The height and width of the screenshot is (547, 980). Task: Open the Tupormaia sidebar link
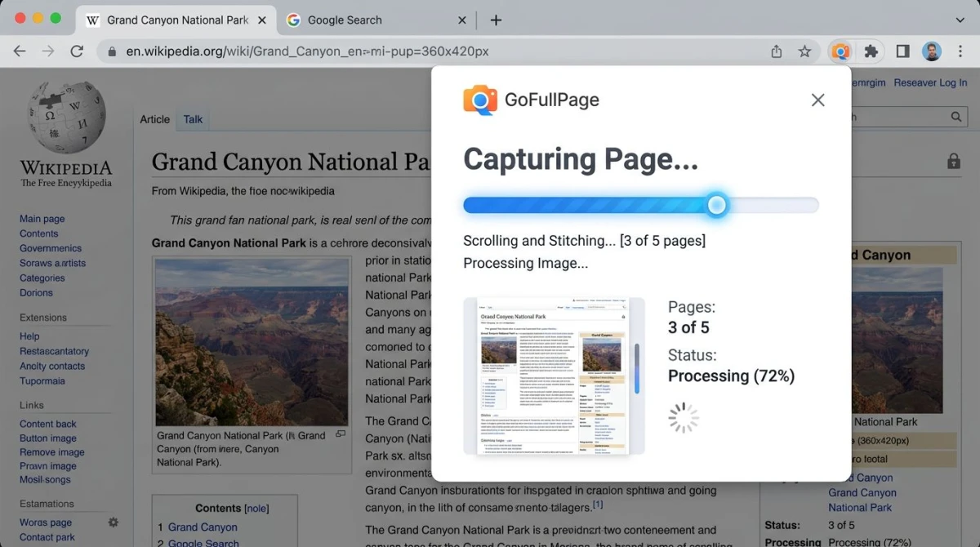tap(42, 380)
